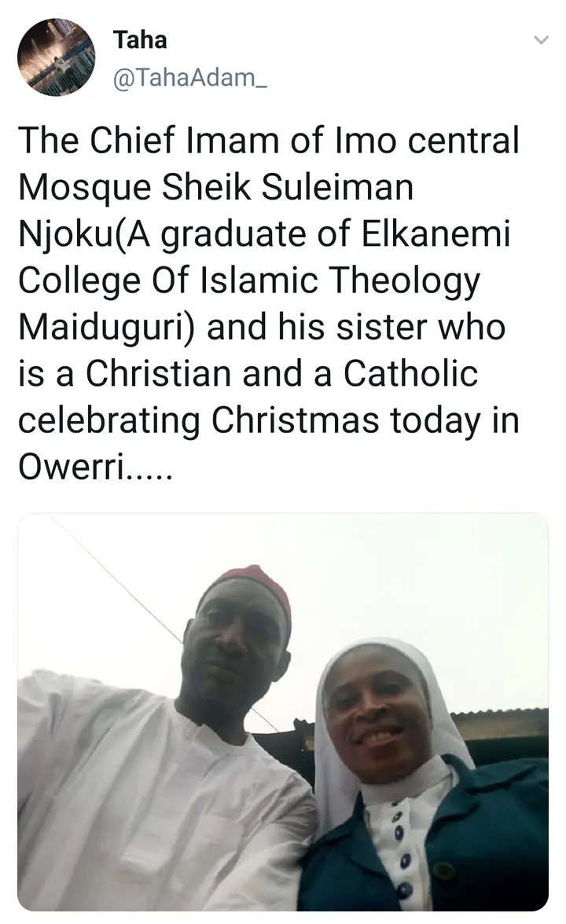
Task: Open Taha's round profile avatar
Action: coord(56,57)
